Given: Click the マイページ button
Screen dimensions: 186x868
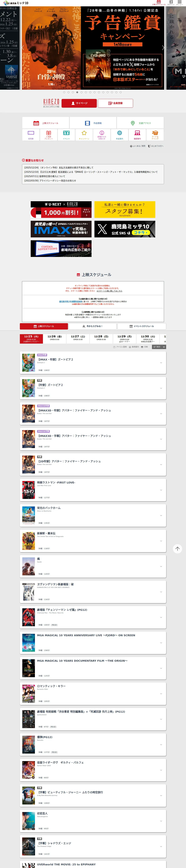Looking at the screenshot, I should click(79, 103).
